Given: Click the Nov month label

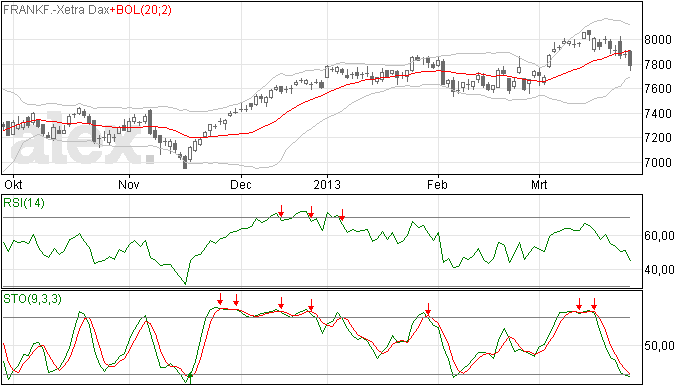Looking at the screenshot, I should [x=128, y=184].
